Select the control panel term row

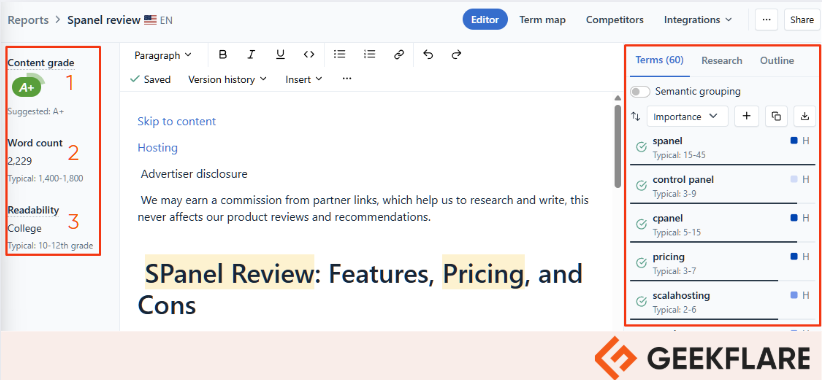click(723, 186)
